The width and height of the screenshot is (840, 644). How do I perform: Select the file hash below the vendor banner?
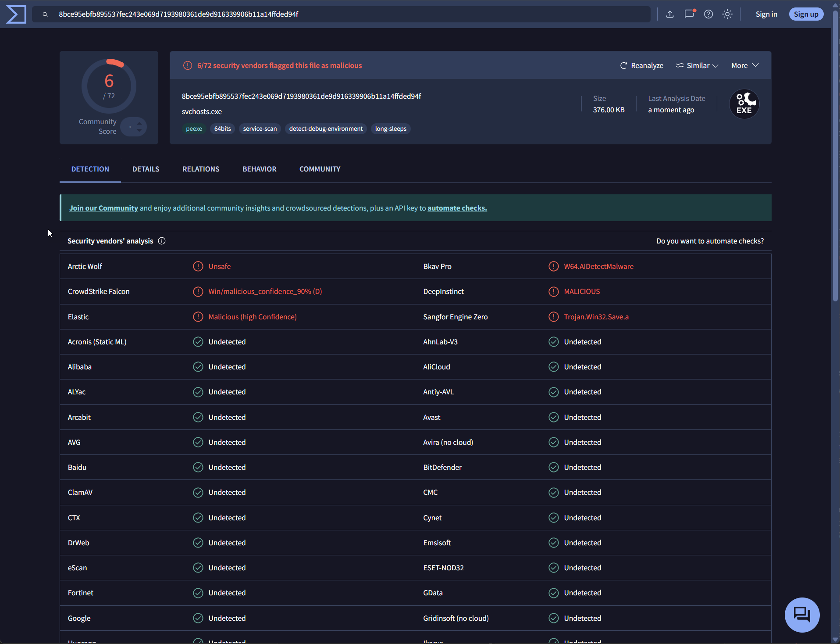(x=301, y=96)
